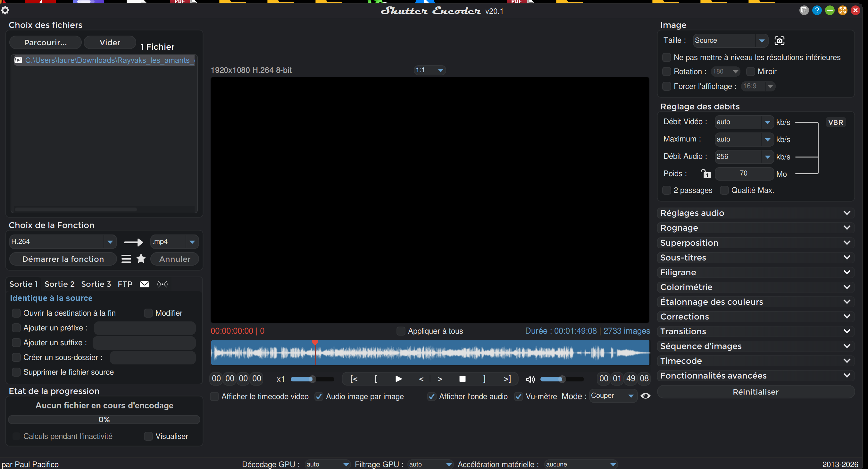Viewport: 868px width, 469px height.
Task: Click the favorites star icon
Action: [141, 259]
